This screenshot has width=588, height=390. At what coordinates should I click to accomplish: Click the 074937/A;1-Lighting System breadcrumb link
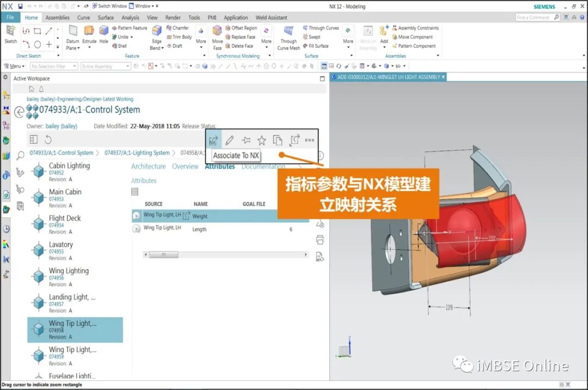tap(137, 153)
